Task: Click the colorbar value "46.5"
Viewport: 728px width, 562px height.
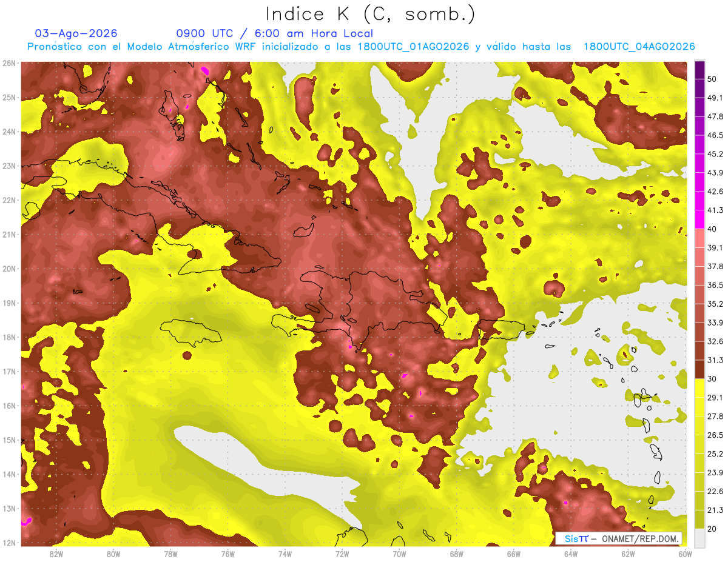Action: point(715,135)
